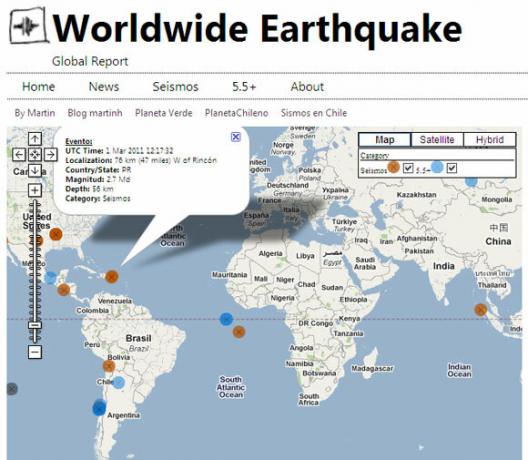The width and height of the screenshot is (528, 460).
Task: Switch to Satellite view
Action: coord(437,139)
